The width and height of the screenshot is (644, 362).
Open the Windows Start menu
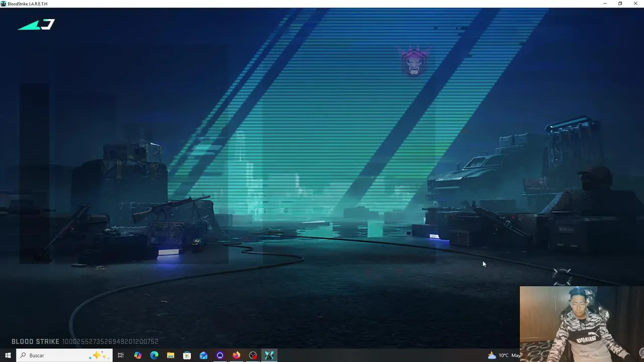point(8,355)
